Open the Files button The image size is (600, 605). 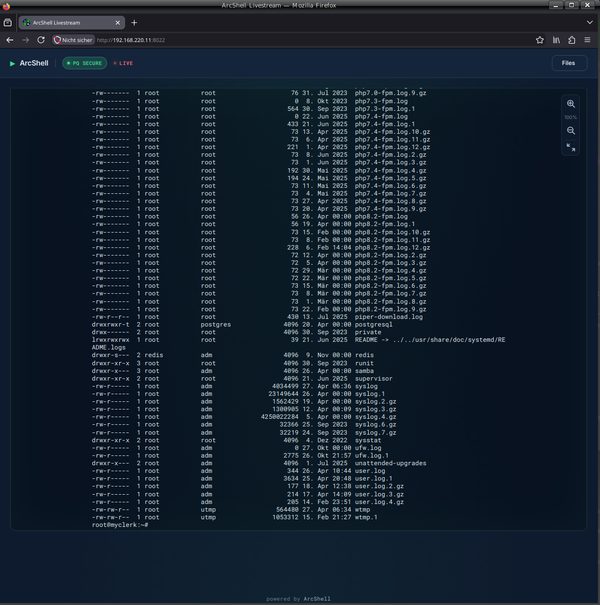568,63
